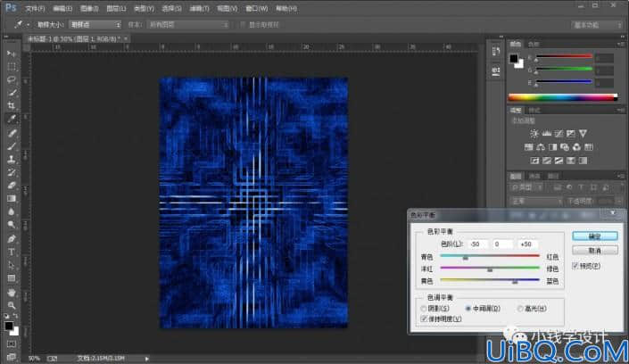Viewport: 629px width, 364px height.
Task: Select the Gradient tool
Action: coord(12,199)
